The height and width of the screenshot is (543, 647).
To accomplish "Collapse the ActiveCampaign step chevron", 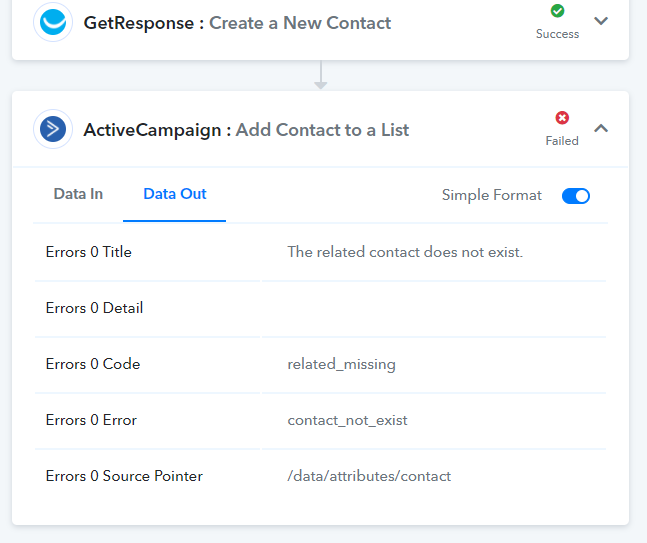I will pos(601,129).
